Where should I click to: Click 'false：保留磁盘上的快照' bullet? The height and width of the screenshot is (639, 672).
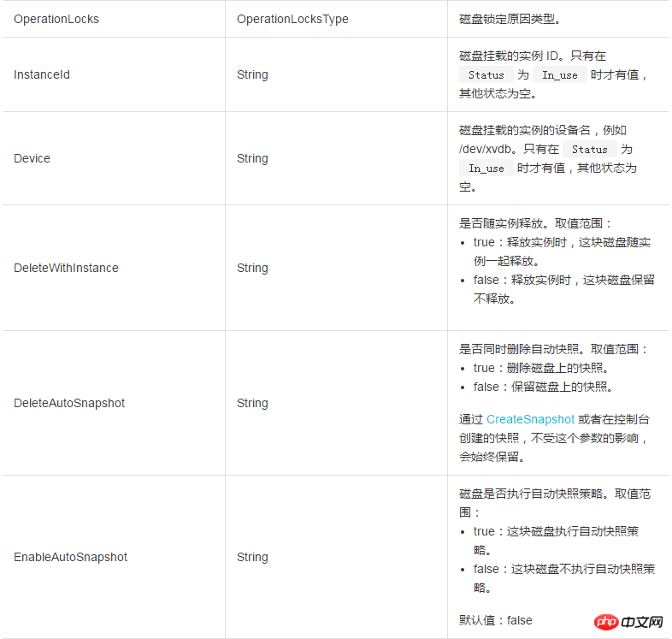[544, 387]
